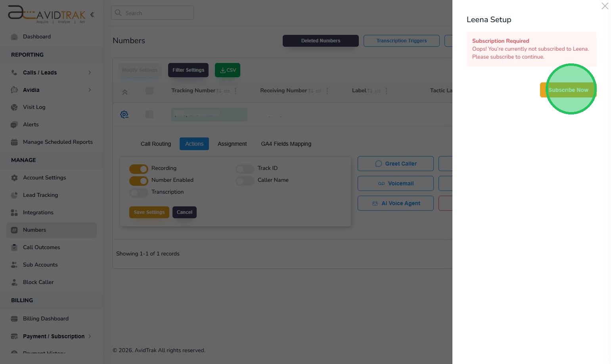Expand the Payment / Subscription submenu

click(90, 336)
